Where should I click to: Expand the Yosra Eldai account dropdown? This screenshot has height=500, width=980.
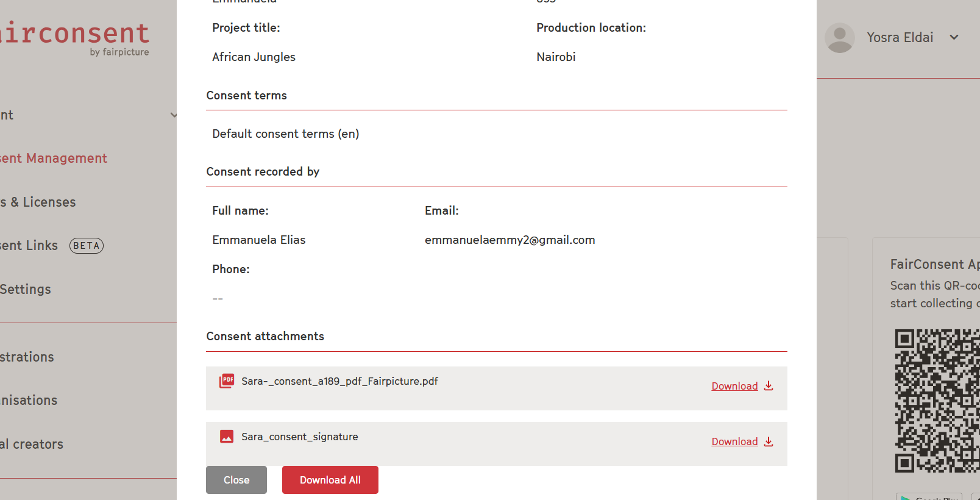tap(954, 37)
